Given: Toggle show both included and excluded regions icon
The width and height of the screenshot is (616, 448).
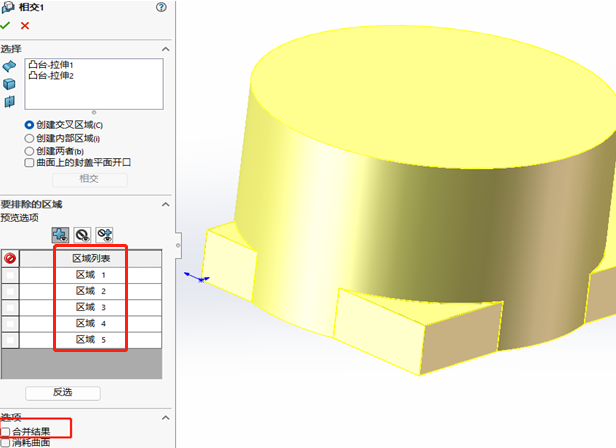Looking at the screenshot, I should (104, 235).
